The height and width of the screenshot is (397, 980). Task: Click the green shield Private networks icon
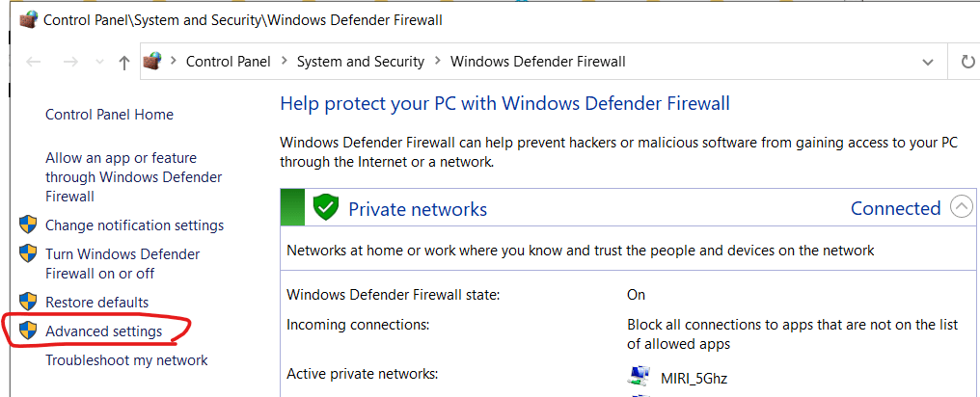tap(326, 208)
